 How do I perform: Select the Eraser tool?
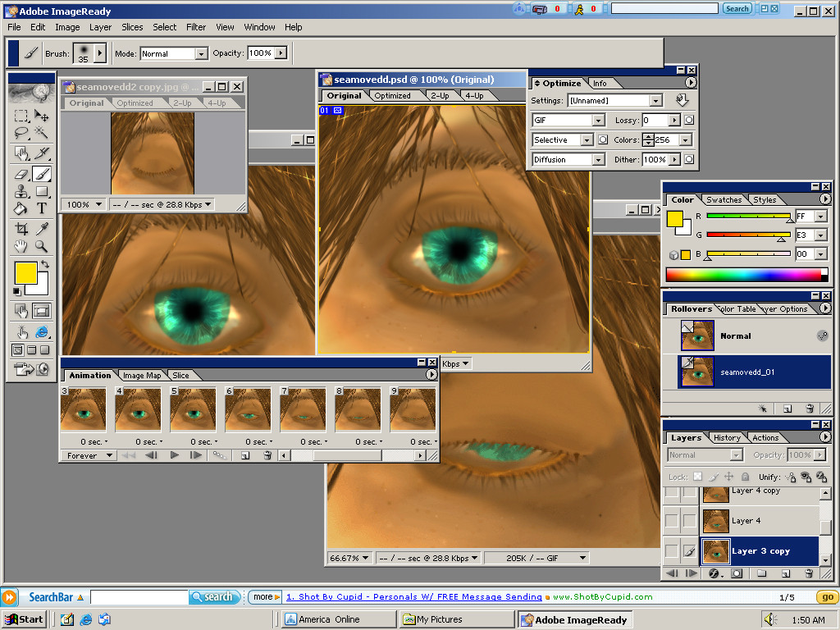click(x=21, y=174)
